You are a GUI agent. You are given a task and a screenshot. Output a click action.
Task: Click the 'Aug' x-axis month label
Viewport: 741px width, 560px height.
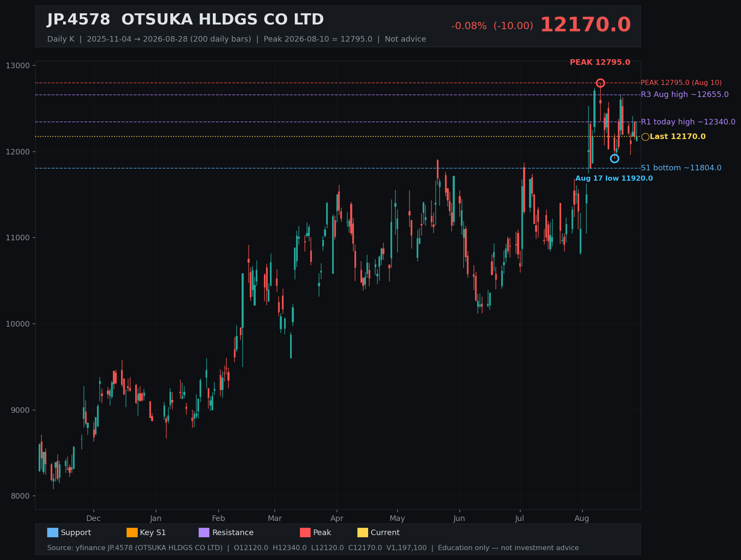click(582, 518)
